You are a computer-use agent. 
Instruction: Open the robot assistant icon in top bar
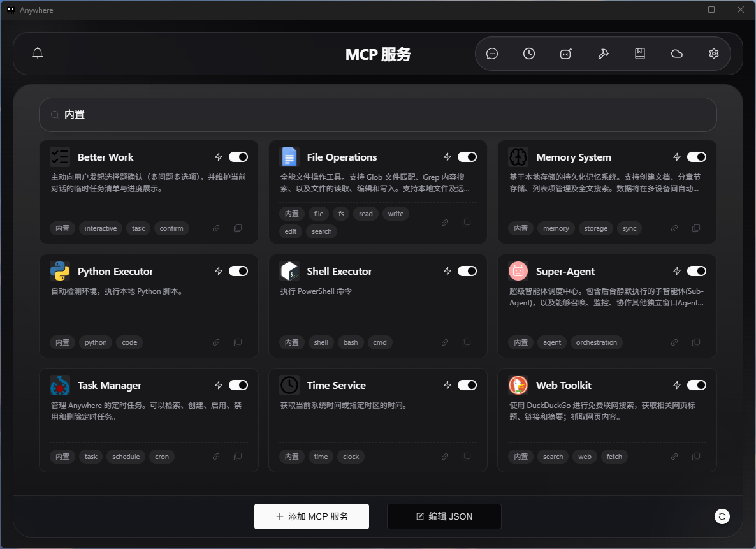[x=565, y=54]
